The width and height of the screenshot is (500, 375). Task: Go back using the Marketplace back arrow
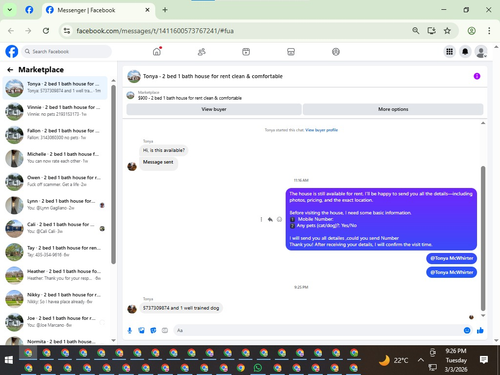[10, 70]
